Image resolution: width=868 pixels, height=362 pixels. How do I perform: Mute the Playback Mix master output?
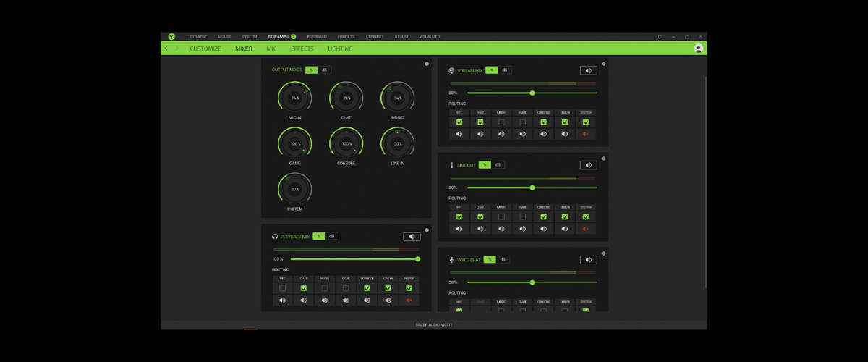412,237
